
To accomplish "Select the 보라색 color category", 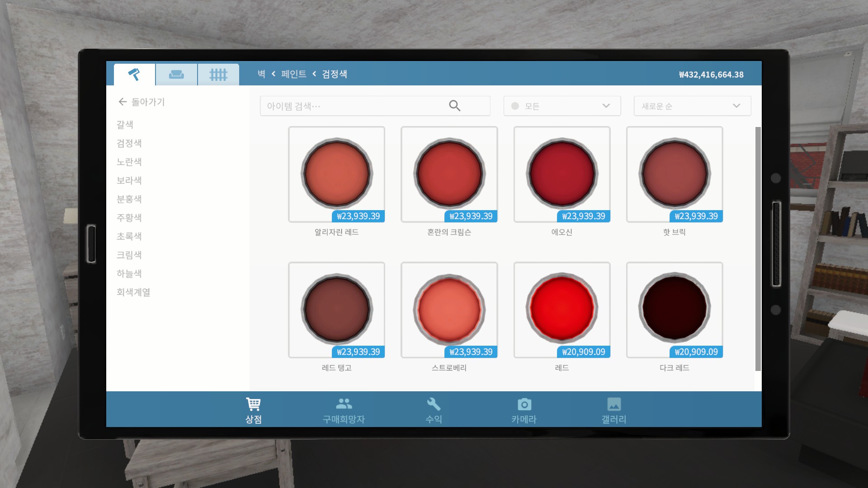I will click(x=129, y=180).
